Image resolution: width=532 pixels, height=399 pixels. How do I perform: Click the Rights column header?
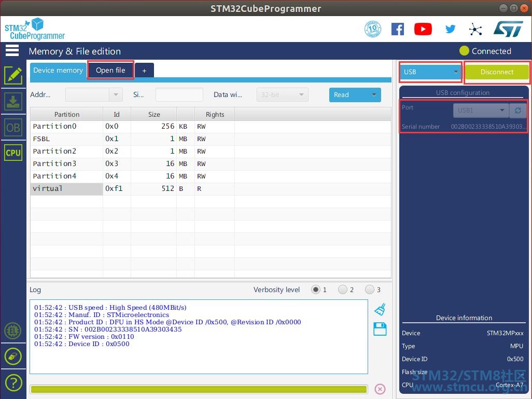(215, 115)
